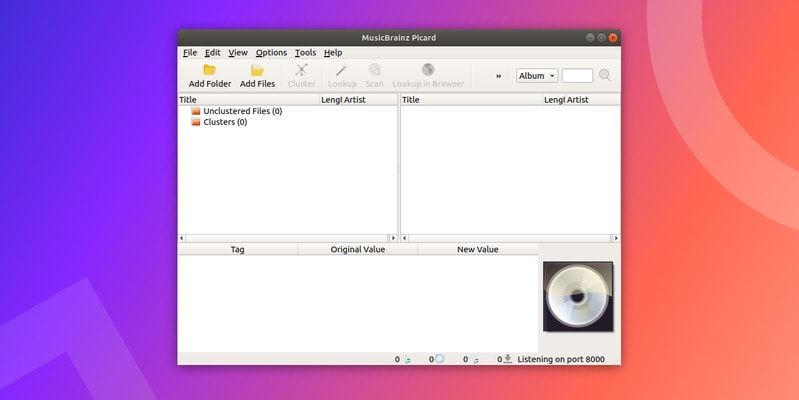The width and height of the screenshot is (799, 400).
Task: Click the Tag column header
Action: pyautogui.click(x=237, y=249)
